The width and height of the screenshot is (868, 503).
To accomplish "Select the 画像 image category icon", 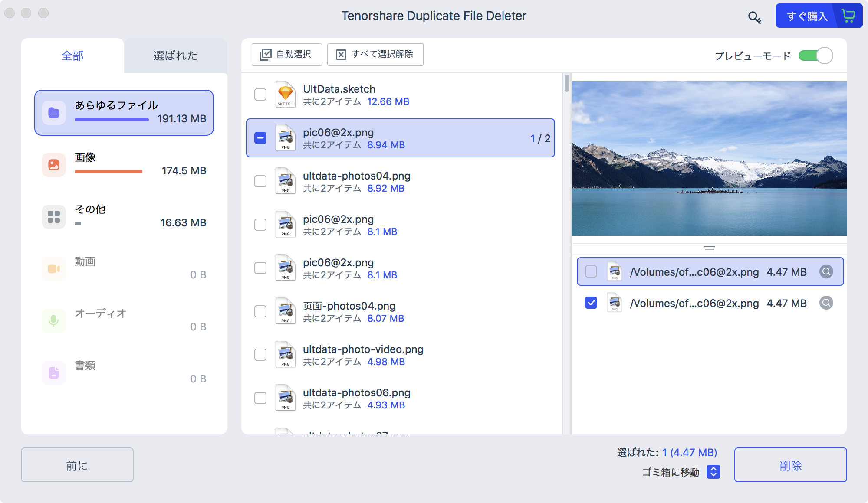I will 54,165.
